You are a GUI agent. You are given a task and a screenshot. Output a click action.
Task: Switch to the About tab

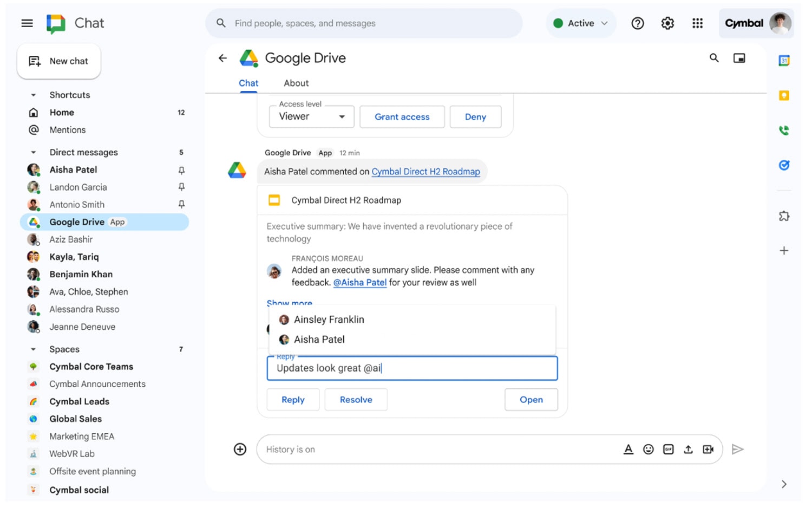[x=296, y=83]
